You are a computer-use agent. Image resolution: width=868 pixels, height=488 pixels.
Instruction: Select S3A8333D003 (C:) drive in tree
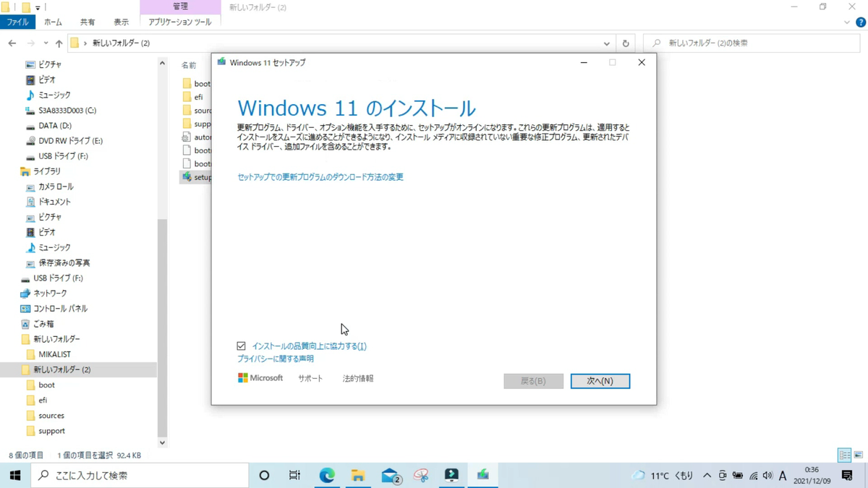click(67, 111)
